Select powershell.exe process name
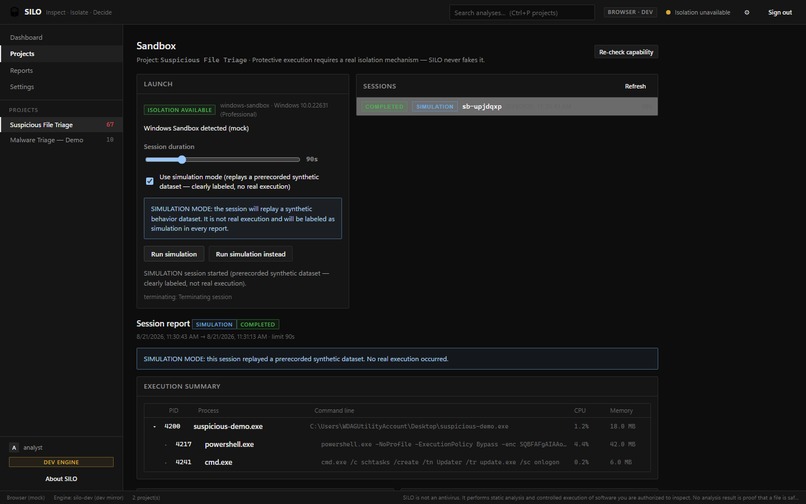 (x=229, y=444)
